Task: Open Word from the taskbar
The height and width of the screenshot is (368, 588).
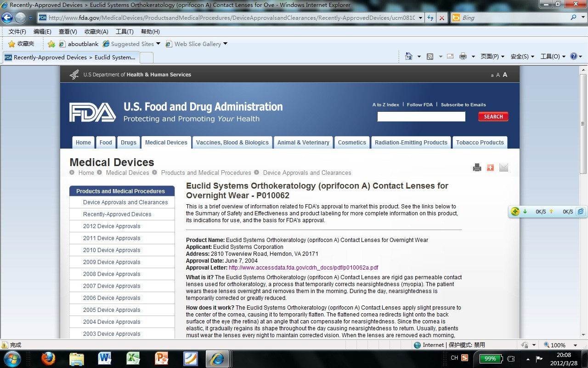Action: pos(105,358)
